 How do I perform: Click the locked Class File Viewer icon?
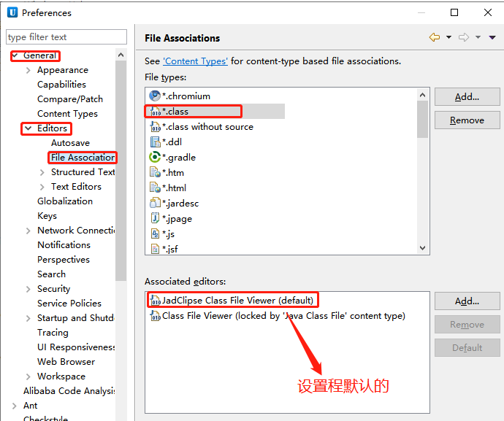click(x=156, y=316)
